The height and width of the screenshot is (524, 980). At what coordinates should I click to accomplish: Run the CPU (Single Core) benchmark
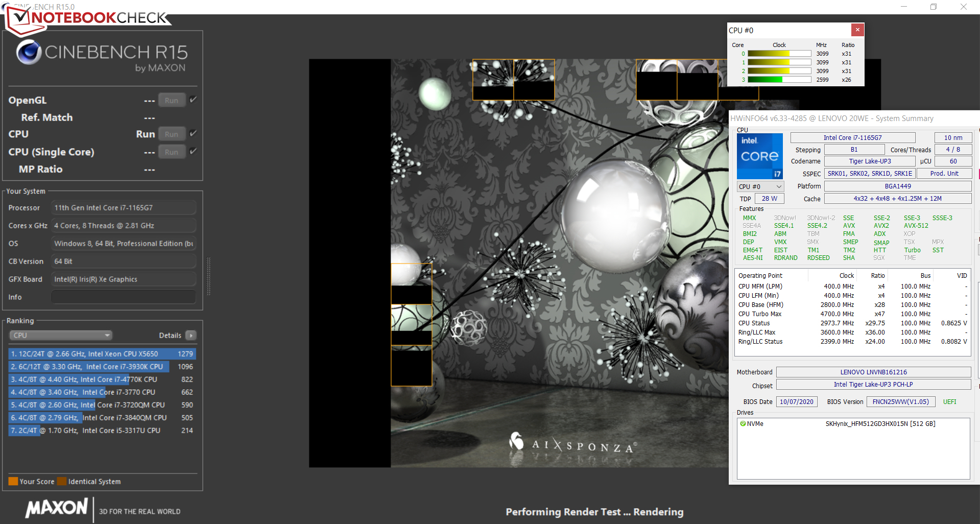click(172, 152)
